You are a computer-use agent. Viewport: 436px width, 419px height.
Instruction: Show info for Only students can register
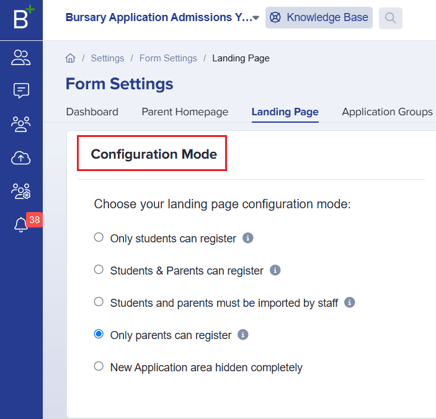click(248, 238)
